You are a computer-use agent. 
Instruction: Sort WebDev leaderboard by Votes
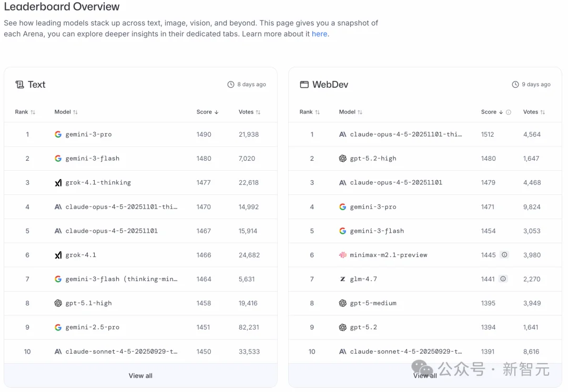(x=534, y=112)
